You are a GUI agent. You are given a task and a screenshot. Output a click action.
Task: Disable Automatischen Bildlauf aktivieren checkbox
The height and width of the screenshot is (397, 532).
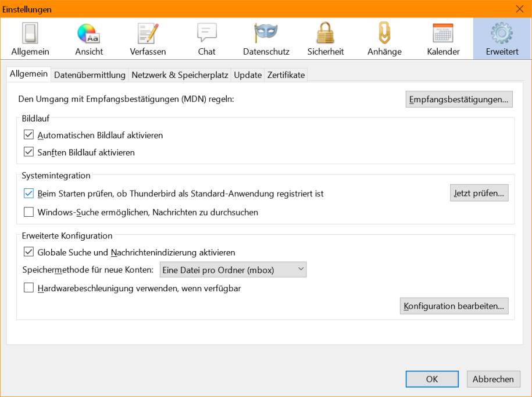point(28,135)
